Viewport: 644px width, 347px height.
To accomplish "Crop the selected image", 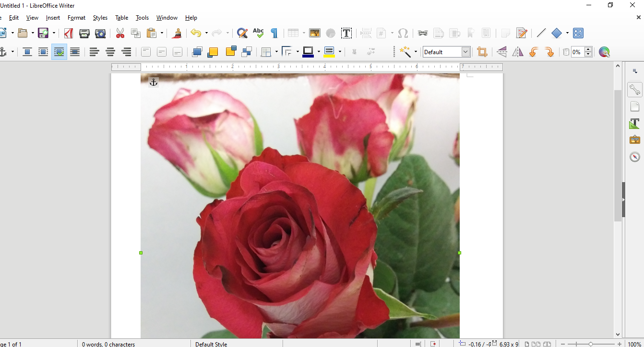I will pyautogui.click(x=482, y=52).
